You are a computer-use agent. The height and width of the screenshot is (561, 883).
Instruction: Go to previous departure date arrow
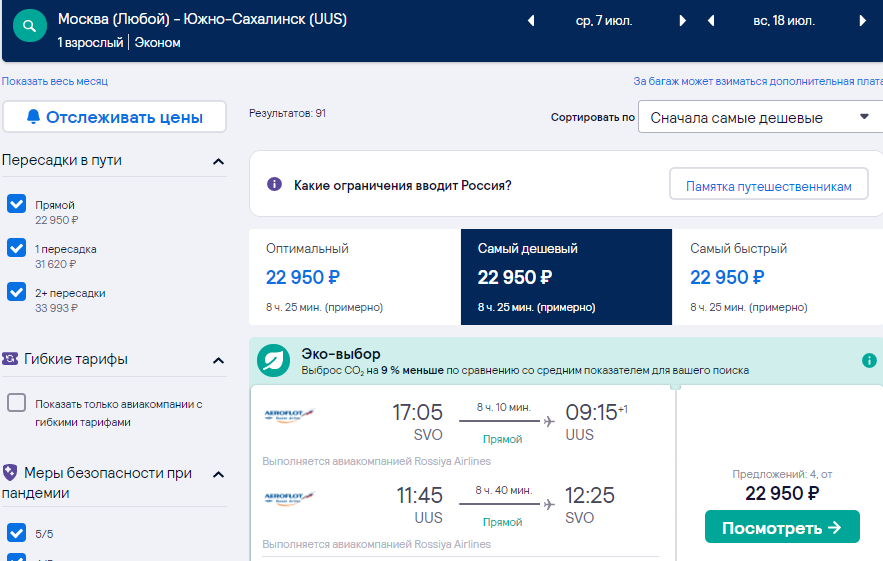pos(530,21)
